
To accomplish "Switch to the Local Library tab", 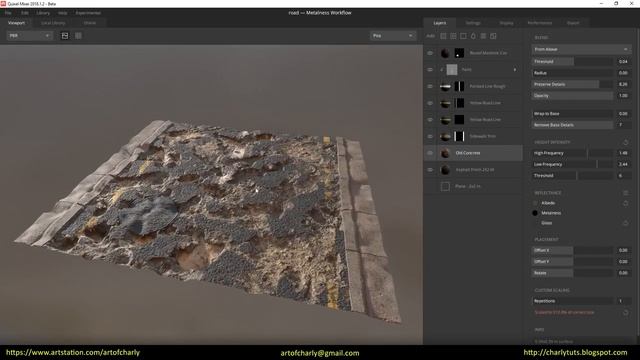I will [53, 23].
